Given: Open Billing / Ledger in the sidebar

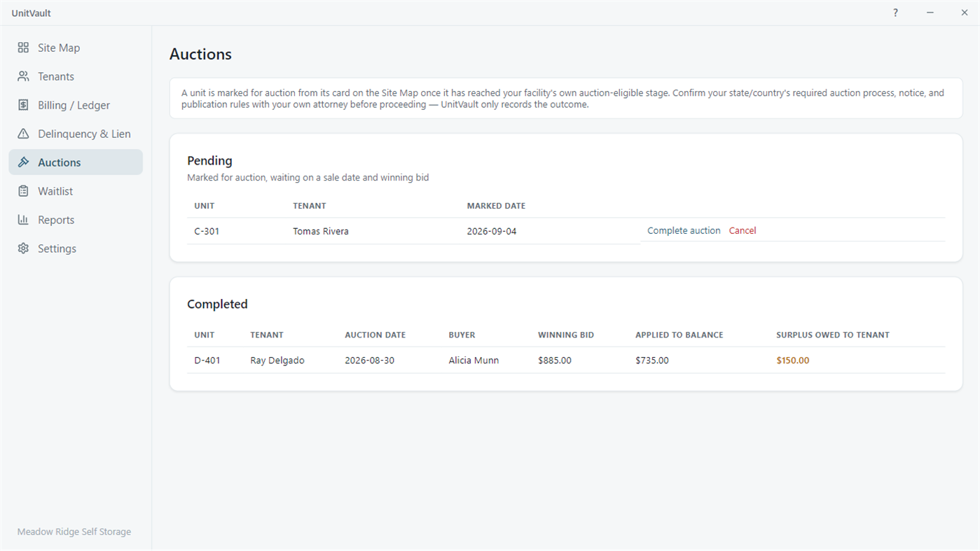Looking at the screenshot, I should coord(76,105).
